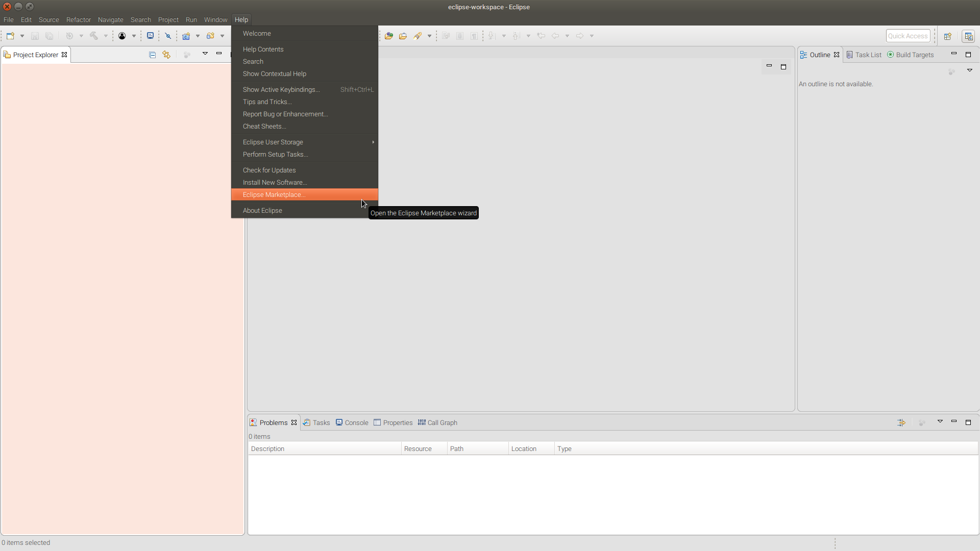Click the Open Perspective icon

[948, 36]
